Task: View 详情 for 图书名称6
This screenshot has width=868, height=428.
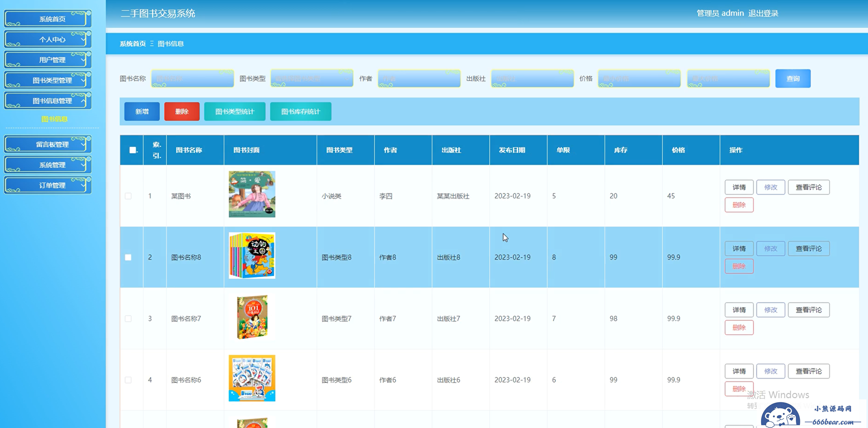Action: [739, 371]
